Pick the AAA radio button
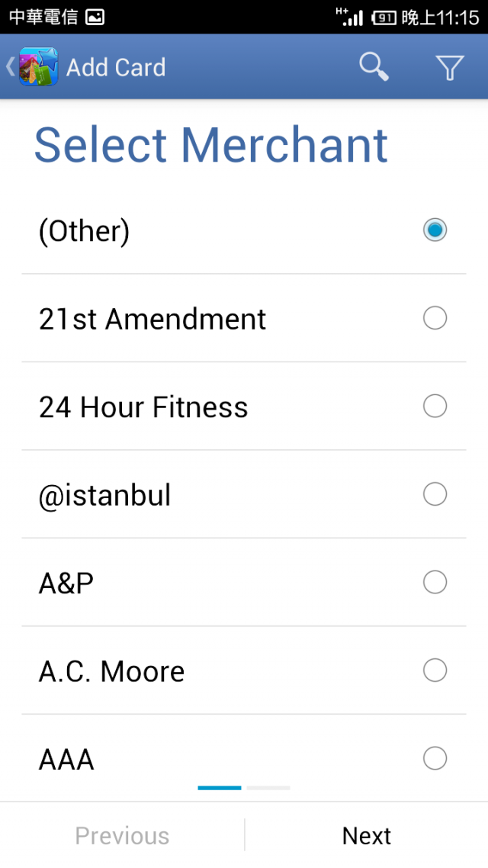Viewport: 488px width, 868px height. click(x=435, y=758)
